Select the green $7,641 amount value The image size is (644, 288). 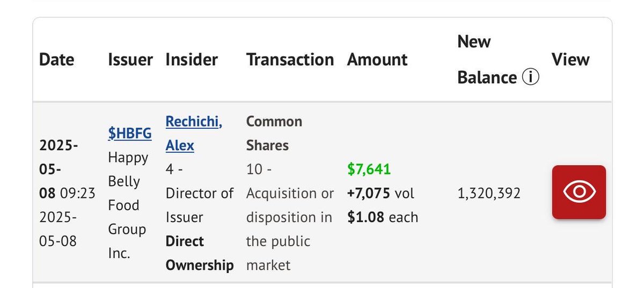pos(369,169)
